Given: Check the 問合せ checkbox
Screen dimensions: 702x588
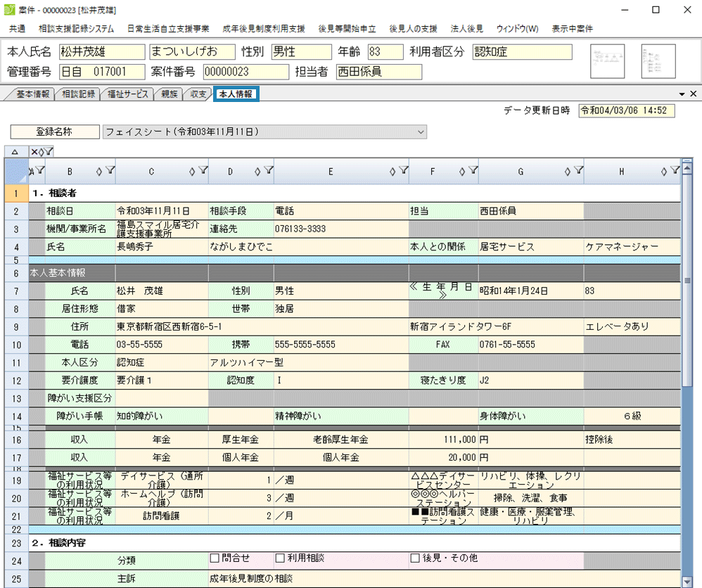Looking at the screenshot, I should click(x=215, y=558).
